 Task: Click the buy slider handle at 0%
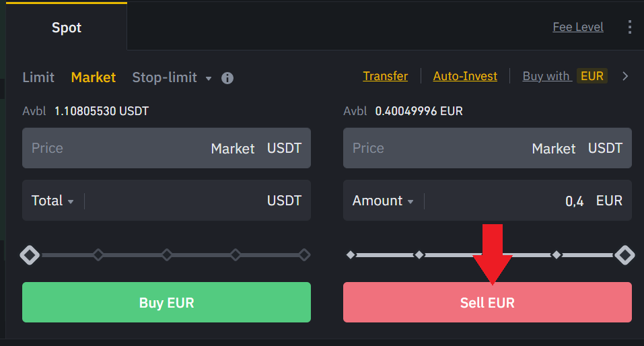(30, 255)
